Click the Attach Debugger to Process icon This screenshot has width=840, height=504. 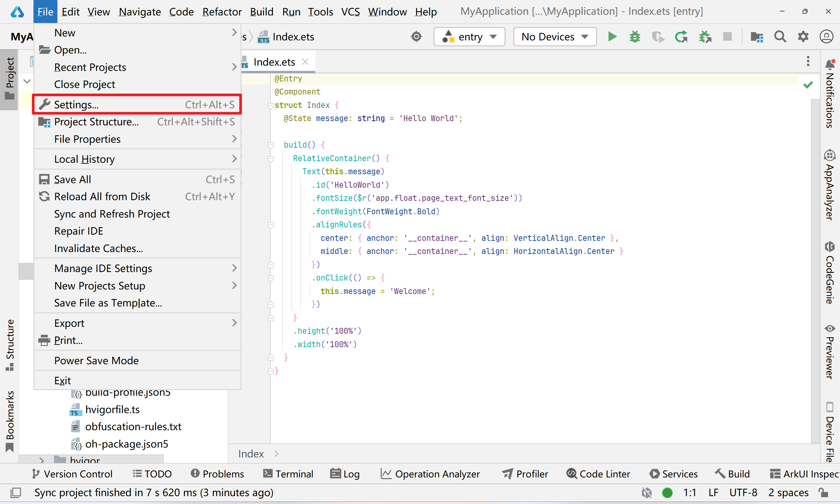tap(705, 36)
